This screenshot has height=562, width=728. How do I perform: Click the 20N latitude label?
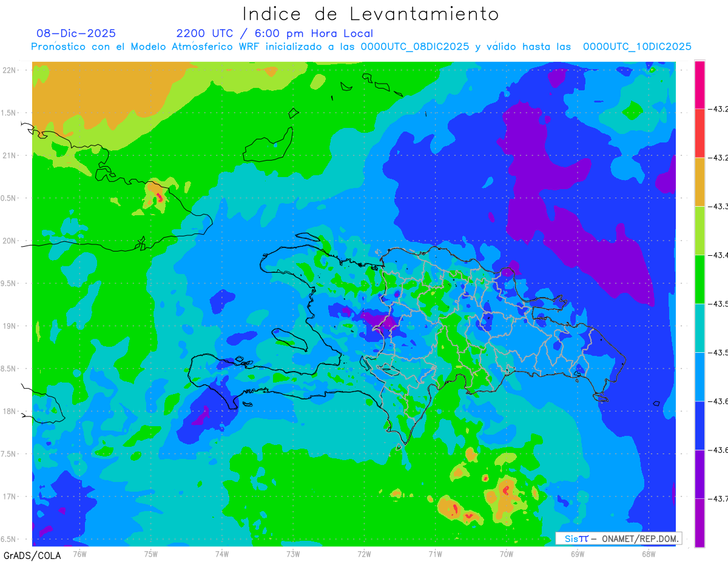pyautogui.click(x=9, y=241)
